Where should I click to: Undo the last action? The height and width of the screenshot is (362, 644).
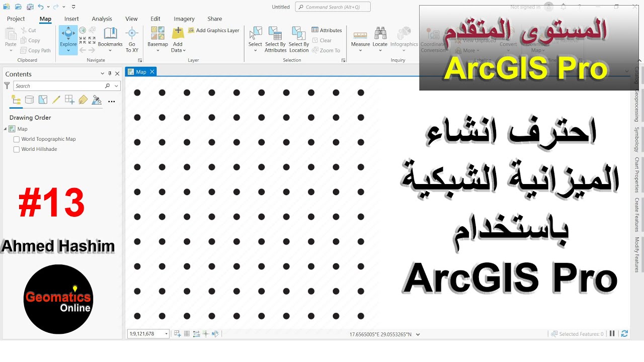tap(41, 7)
